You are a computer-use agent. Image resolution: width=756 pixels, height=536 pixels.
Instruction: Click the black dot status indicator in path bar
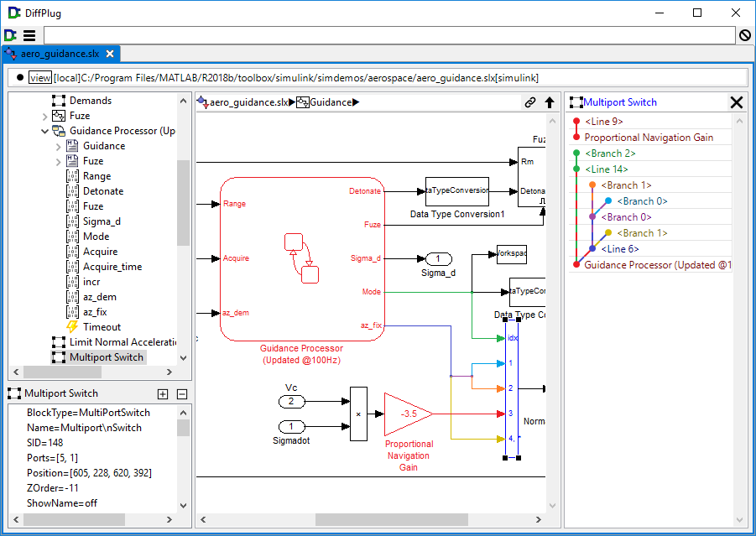(20, 78)
